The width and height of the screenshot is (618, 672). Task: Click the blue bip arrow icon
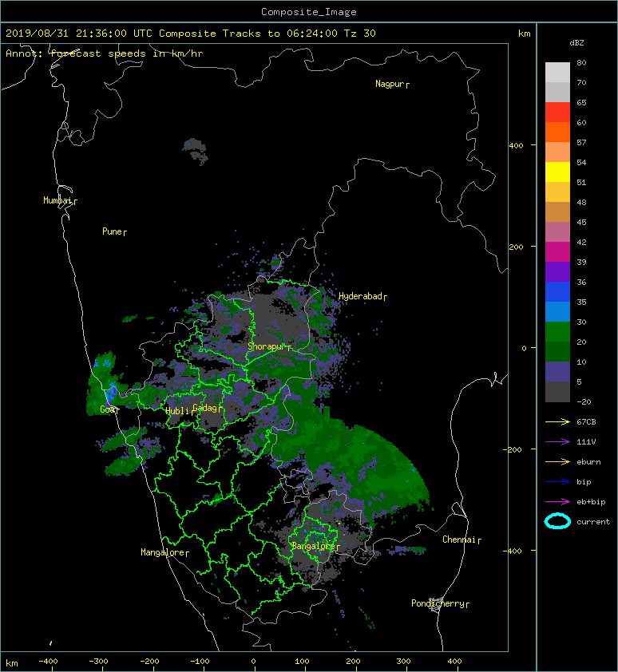(557, 482)
